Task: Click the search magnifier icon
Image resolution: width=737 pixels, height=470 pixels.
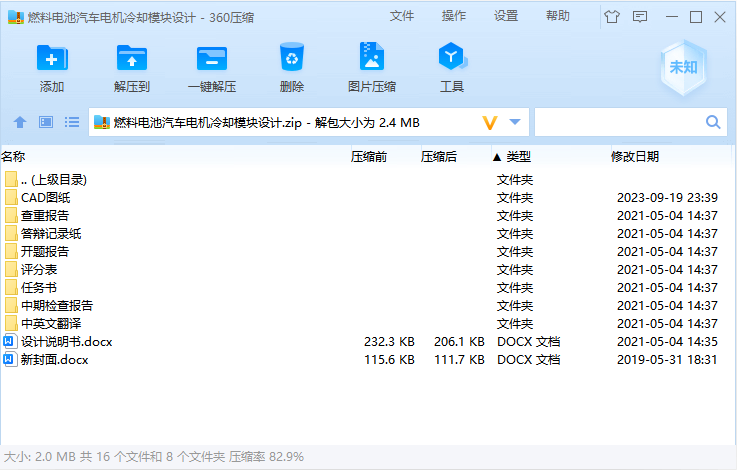Action: pos(713,122)
